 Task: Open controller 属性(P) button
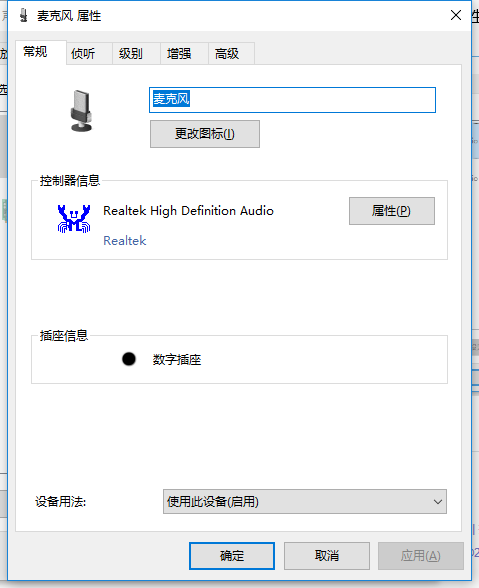pyautogui.click(x=392, y=211)
